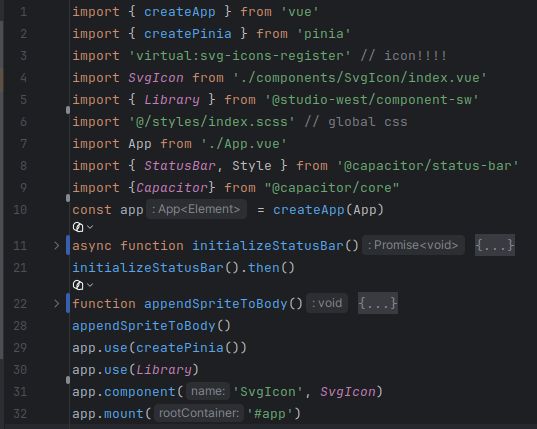Open the folded {...} body after void hint
This screenshot has height=429, width=537.
tap(378, 303)
